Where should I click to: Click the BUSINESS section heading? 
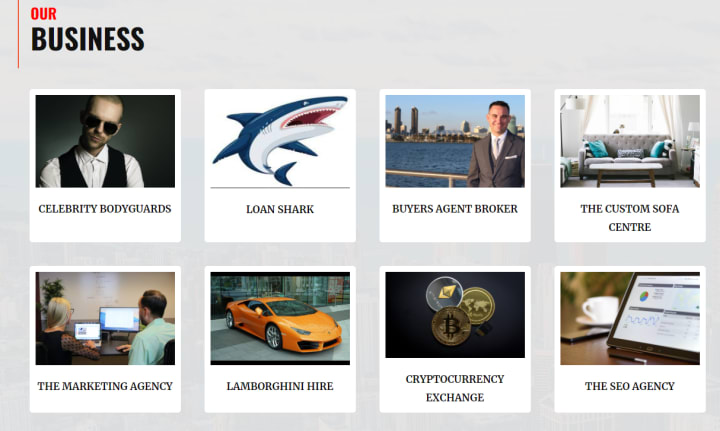88,39
